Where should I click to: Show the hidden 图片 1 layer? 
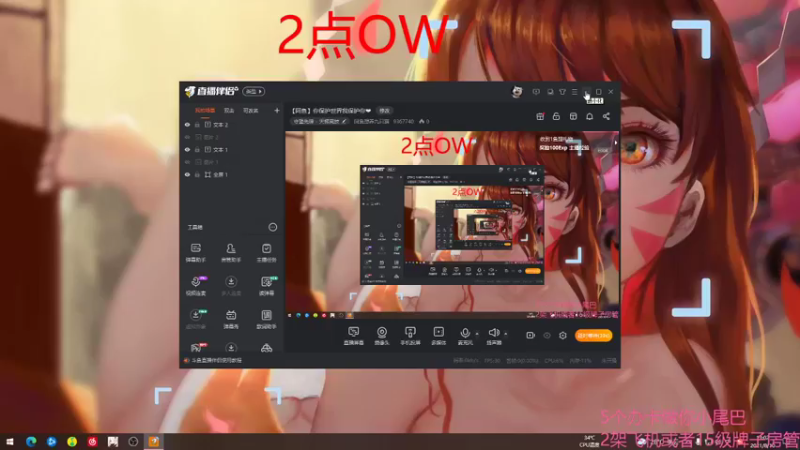[187, 162]
